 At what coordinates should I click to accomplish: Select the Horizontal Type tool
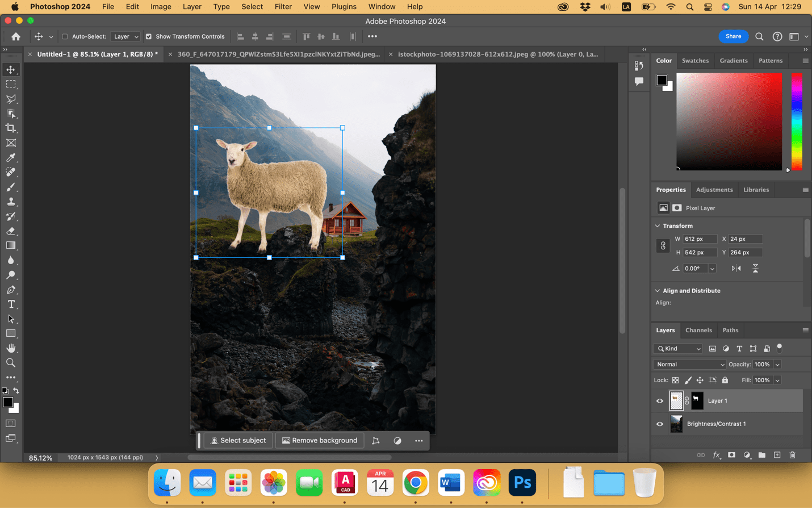[11, 304]
